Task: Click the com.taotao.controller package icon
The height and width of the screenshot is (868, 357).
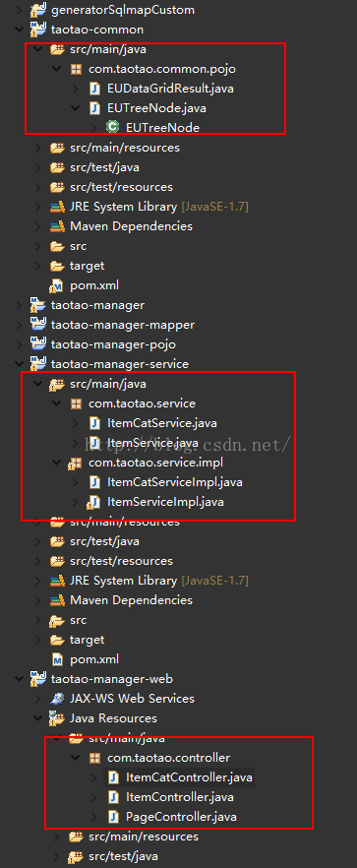Action: click(x=95, y=758)
